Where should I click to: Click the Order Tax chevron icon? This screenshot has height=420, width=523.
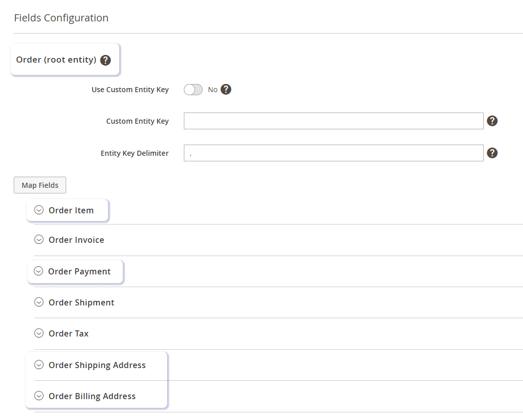click(x=39, y=333)
